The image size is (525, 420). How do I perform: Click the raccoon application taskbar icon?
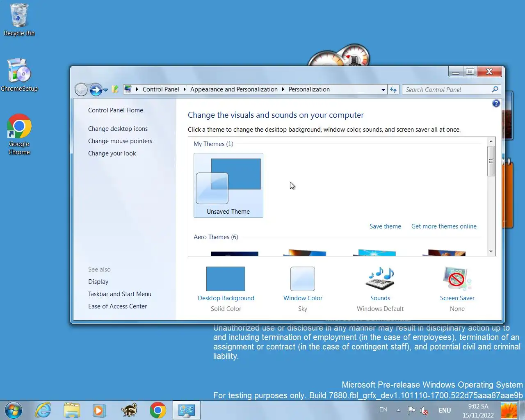coord(129,410)
